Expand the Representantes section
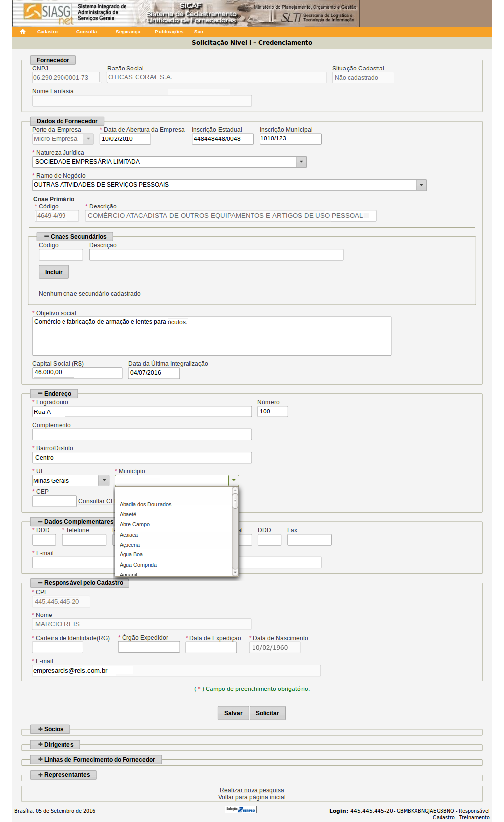 coord(63,775)
